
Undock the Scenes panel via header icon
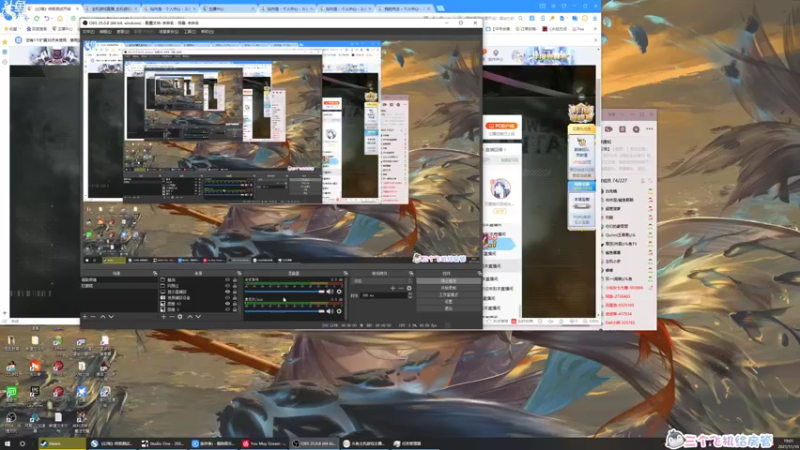(155, 273)
